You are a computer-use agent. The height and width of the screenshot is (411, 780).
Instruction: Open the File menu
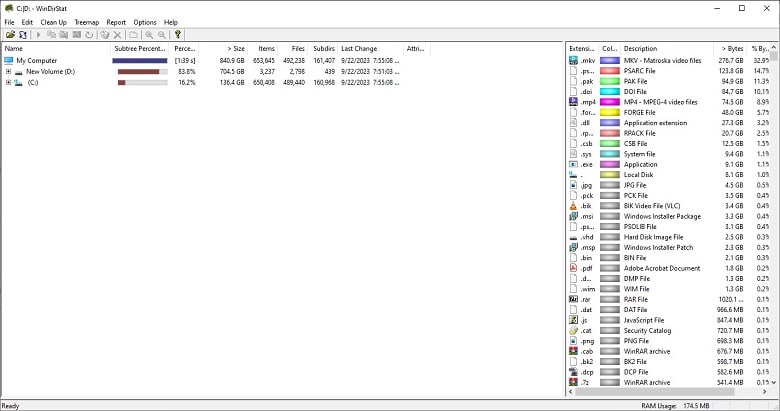[x=9, y=22]
